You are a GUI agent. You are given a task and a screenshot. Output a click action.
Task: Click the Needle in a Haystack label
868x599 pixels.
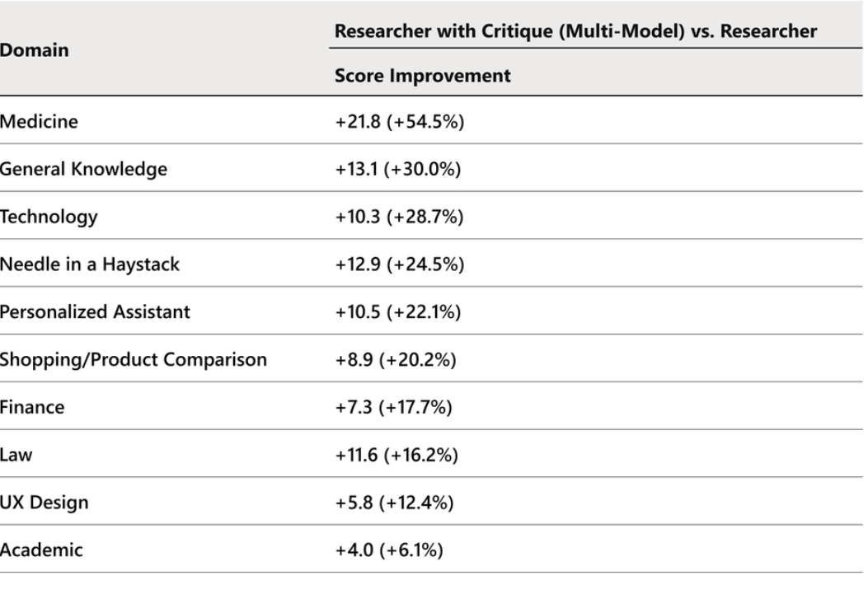[90, 264]
